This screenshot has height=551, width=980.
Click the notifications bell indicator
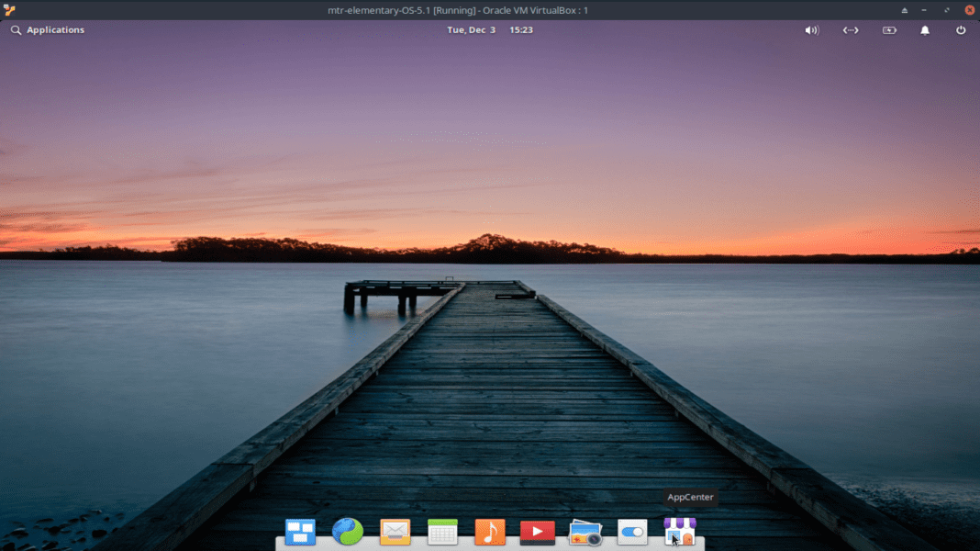[924, 29]
